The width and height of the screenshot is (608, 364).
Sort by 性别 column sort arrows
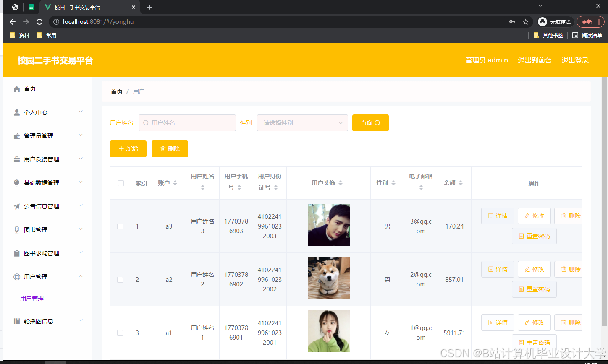pyautogui.click(x=393, y=183)
